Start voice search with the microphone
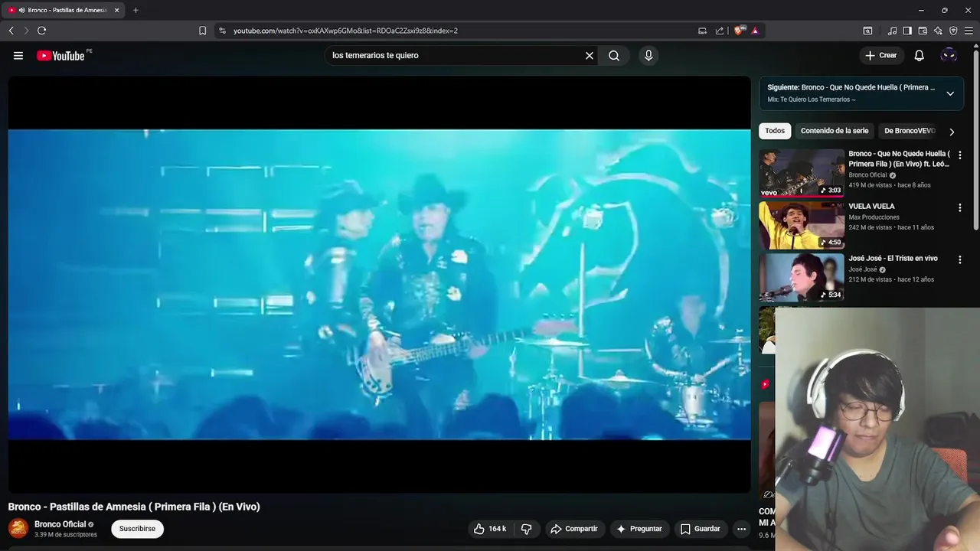 (x=648, y=55)
